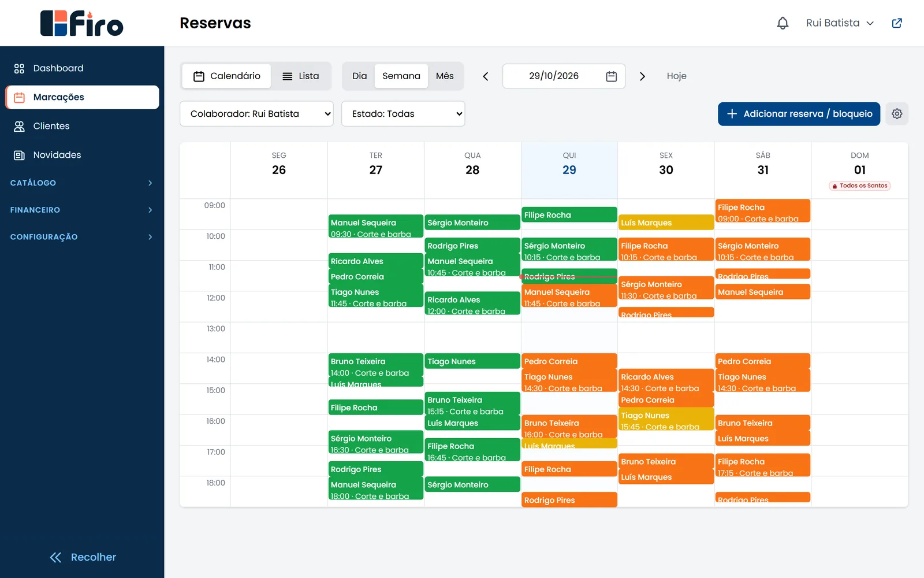Click the Recolher double-chevron icon

pyautogui.click(x=55, y=557)
